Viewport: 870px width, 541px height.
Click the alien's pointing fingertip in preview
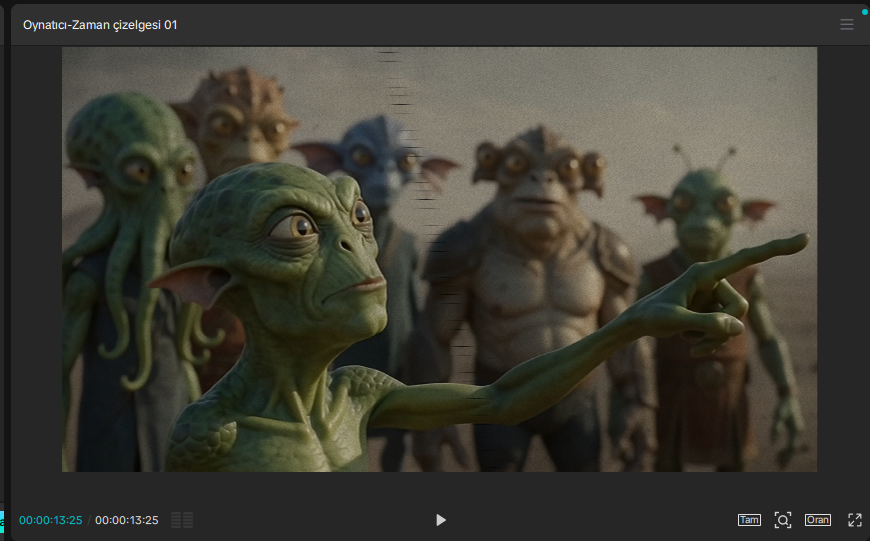click(x=799, y=241)
